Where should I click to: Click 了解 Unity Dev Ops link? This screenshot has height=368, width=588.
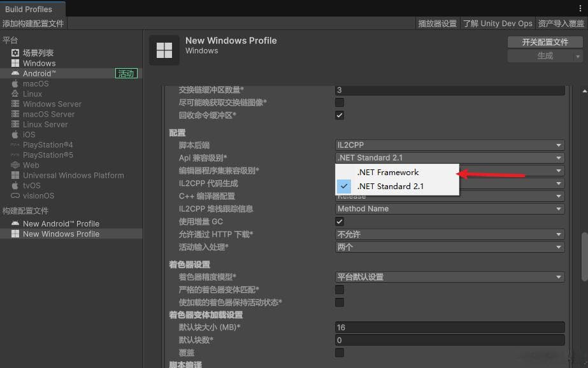(498, 24)
